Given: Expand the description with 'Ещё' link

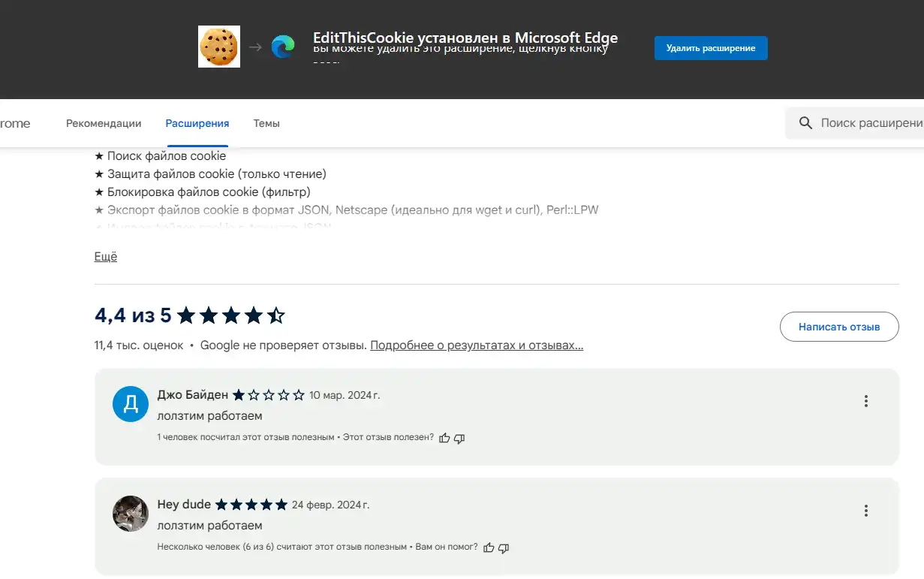Looking at the screenshot, I should (x=106, y=257).
